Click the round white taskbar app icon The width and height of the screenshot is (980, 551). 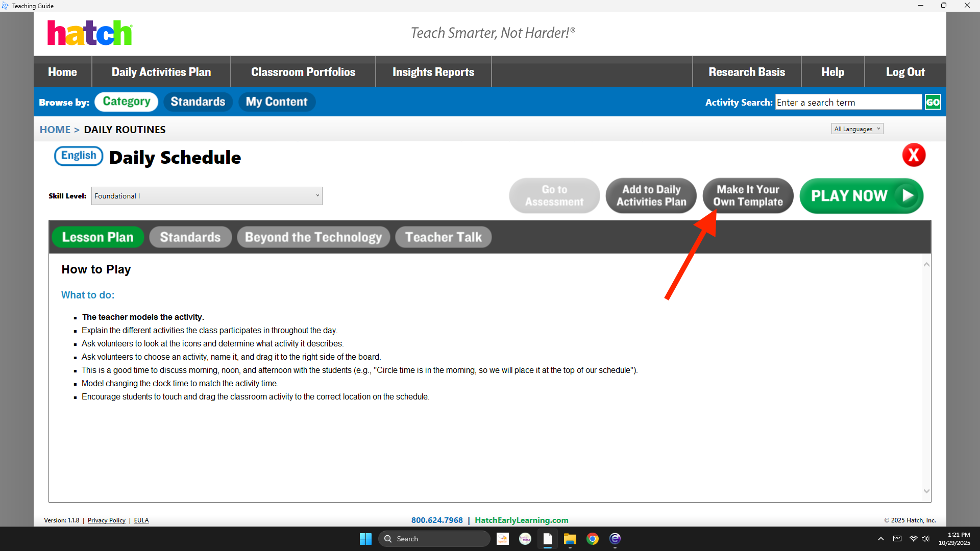(x=525, y=539)
